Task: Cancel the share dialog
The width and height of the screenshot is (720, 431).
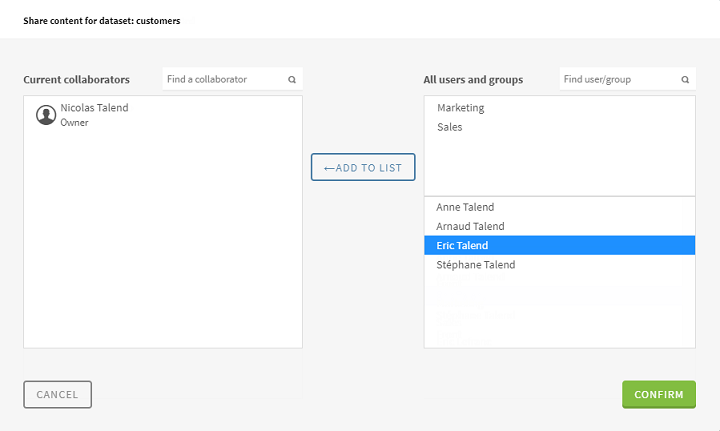Action: 57,394
